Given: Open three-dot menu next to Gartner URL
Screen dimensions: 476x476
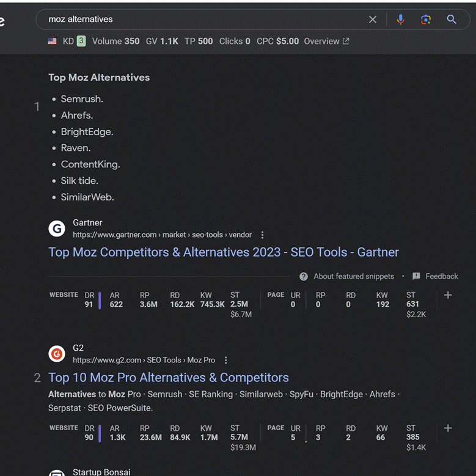Looking at the screenshot, I should pos(262,235).
